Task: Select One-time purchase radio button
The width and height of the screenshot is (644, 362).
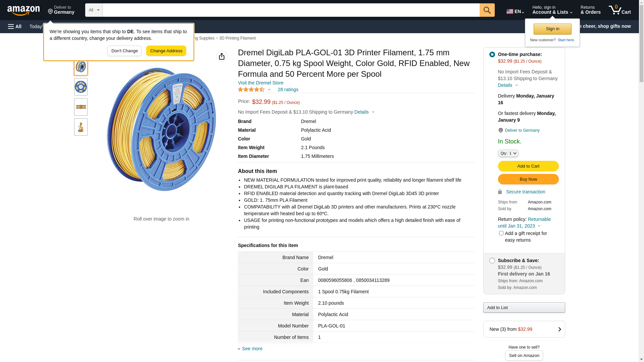Action: pos(492,54)
